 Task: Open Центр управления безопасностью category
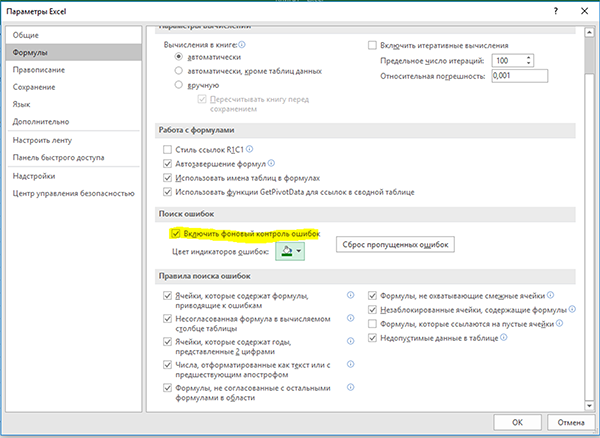tap(73, 193)
